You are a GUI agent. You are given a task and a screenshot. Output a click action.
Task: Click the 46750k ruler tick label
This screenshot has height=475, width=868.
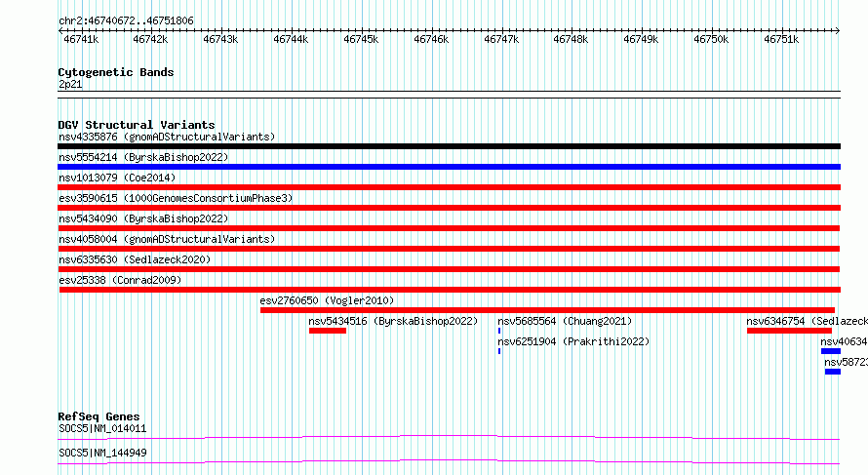tap(711, 40)
